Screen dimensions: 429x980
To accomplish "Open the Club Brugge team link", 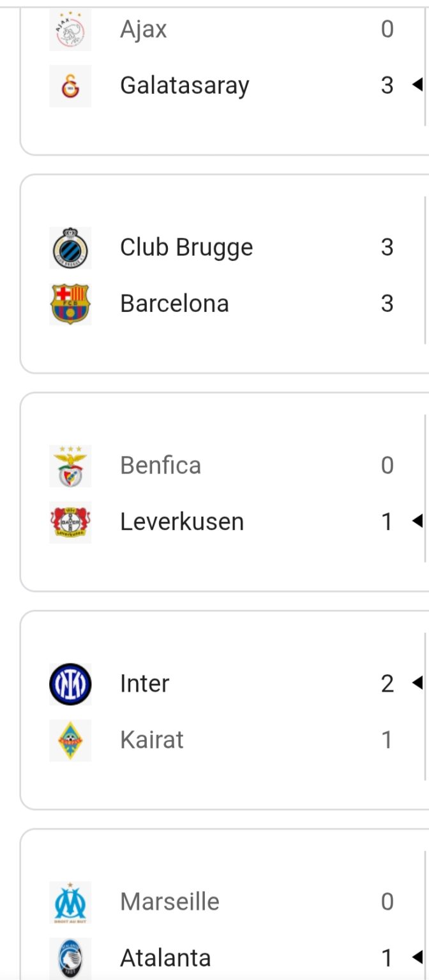I will coord(186,248).
